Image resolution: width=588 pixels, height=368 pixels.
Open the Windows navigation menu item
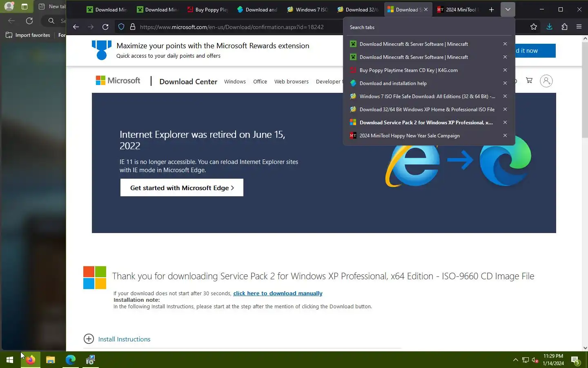coord(235,82)
